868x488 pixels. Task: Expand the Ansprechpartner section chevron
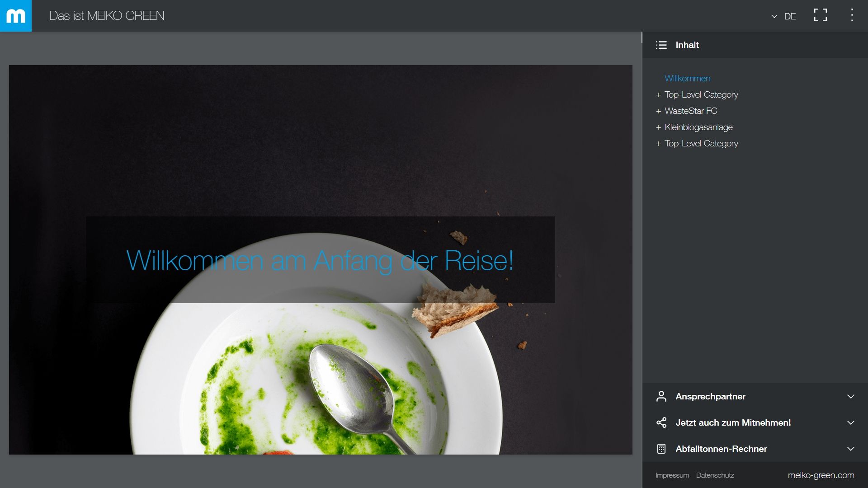[x=850, y=396]
